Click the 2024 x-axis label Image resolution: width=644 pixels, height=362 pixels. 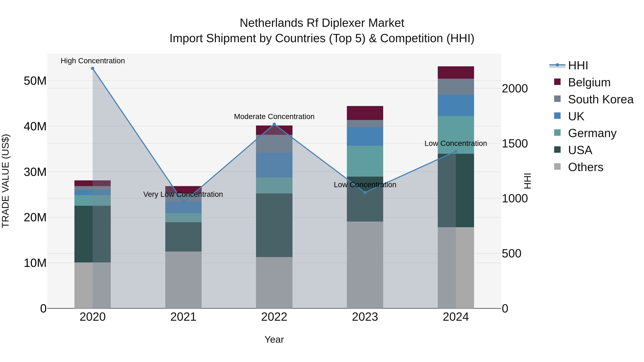pyautogui.click(x=456, y=317)
